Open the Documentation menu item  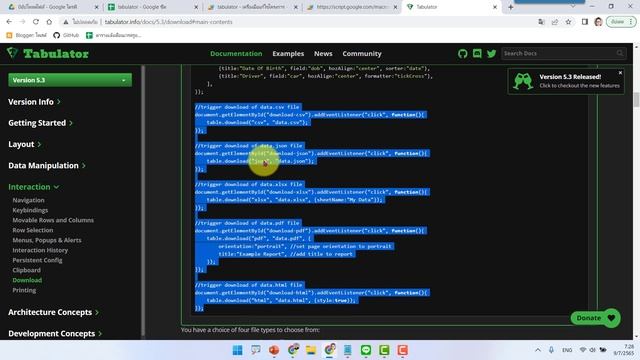(236, 53)
